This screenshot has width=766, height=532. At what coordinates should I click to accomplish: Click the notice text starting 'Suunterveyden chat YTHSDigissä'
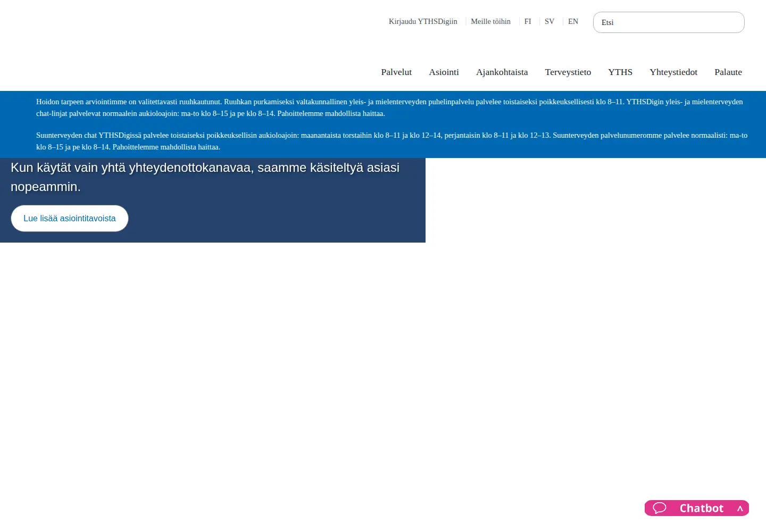(x=392, y=141)
